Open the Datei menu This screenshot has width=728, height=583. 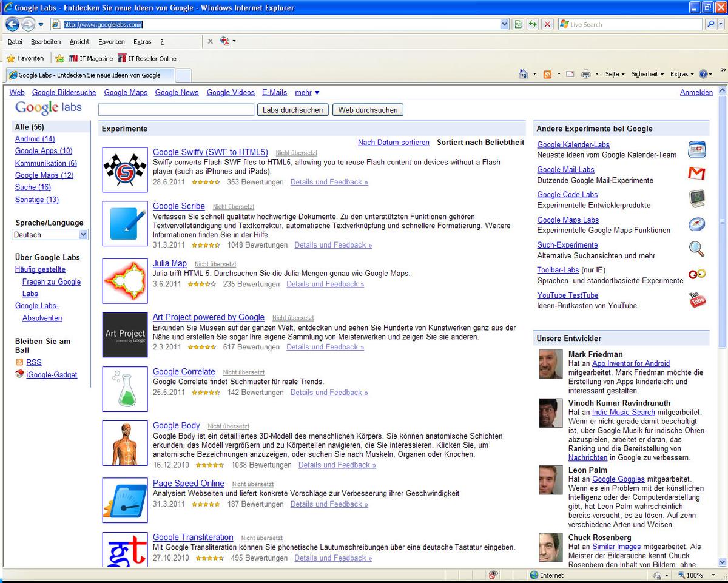click(15, 42)
